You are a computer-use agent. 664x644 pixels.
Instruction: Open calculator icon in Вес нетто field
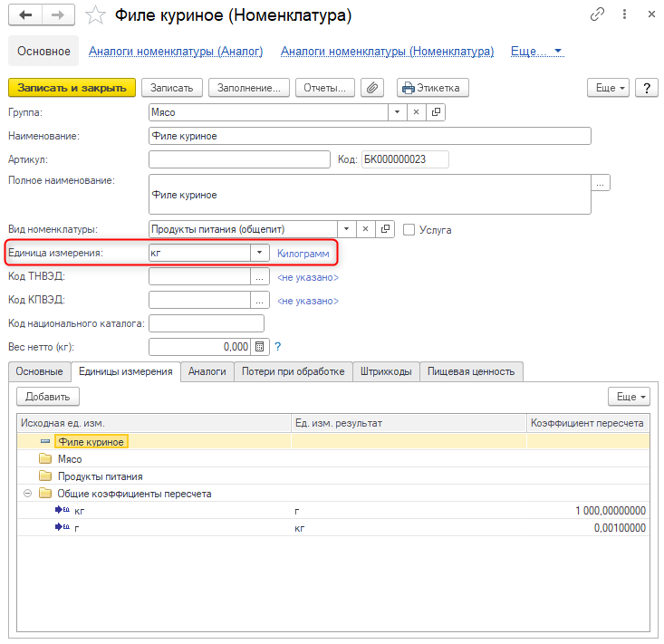(259, 347)
